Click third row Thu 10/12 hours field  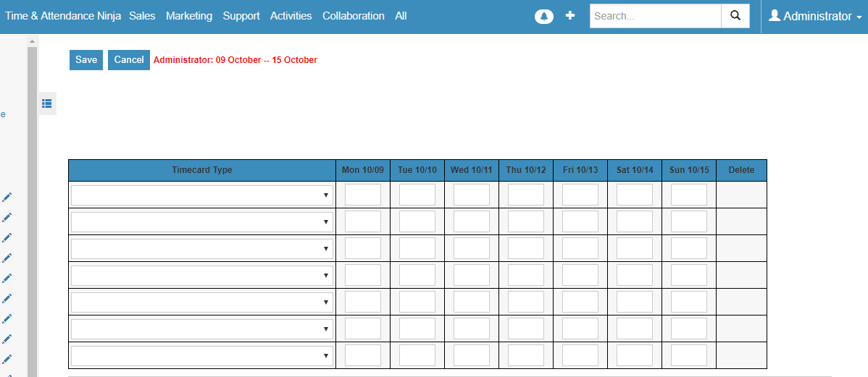pyautogui.click(x=526, y=248)
